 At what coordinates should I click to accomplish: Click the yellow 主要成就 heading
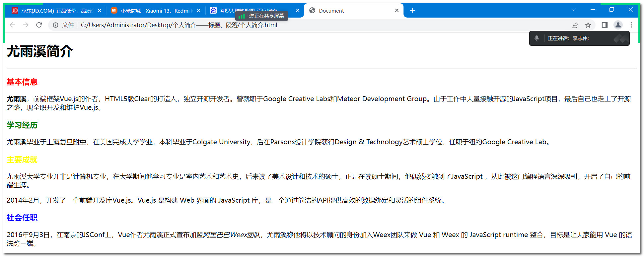click(x=22, y=160)
